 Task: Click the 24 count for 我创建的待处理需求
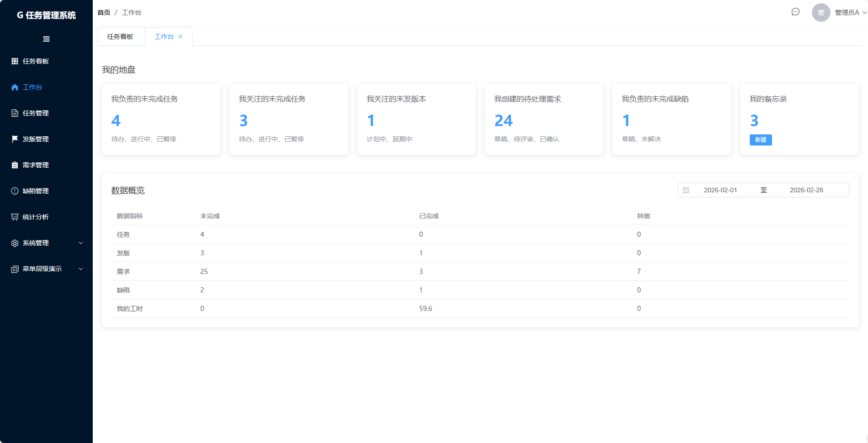(504, 120)
